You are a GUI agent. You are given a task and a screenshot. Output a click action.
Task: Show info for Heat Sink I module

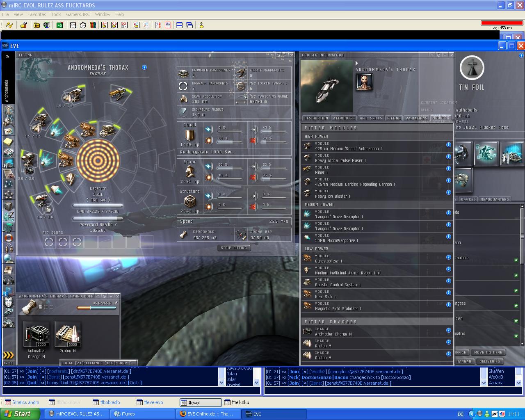click(449, 293)
